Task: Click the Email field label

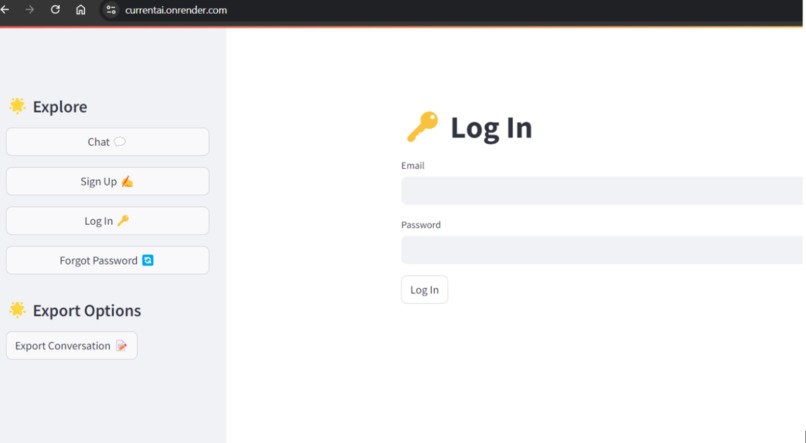Action: 413,165
